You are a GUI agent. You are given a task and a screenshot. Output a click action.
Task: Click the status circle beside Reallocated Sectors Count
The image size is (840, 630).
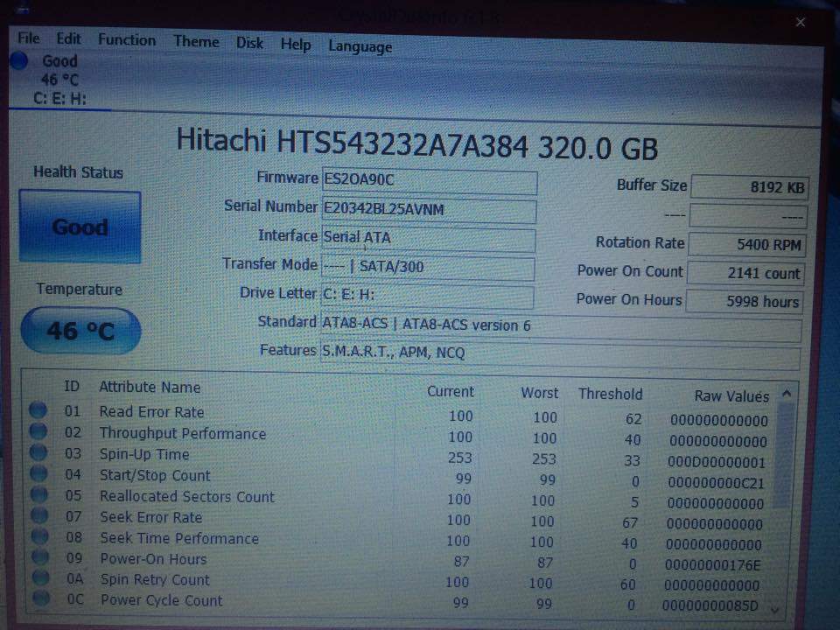(x=38, y=496)
